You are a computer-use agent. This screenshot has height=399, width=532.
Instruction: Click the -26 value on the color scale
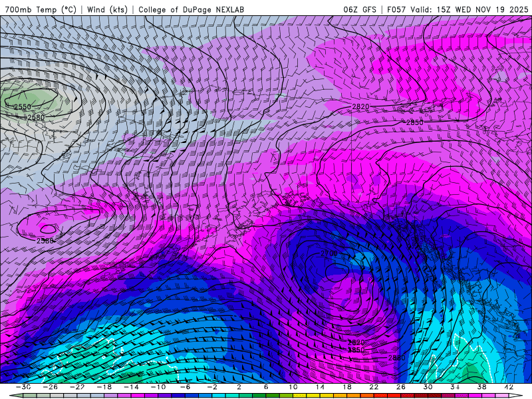click(x=51, y=387)
